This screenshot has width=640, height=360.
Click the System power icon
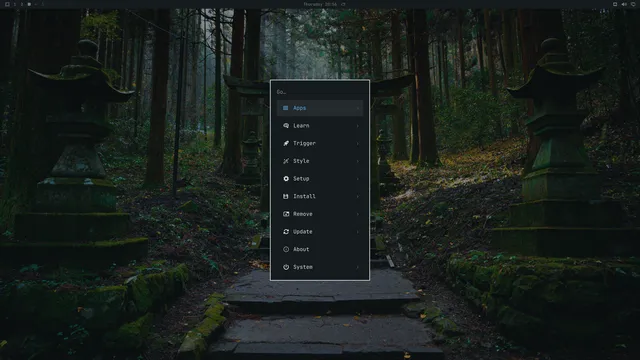point(286,267)
